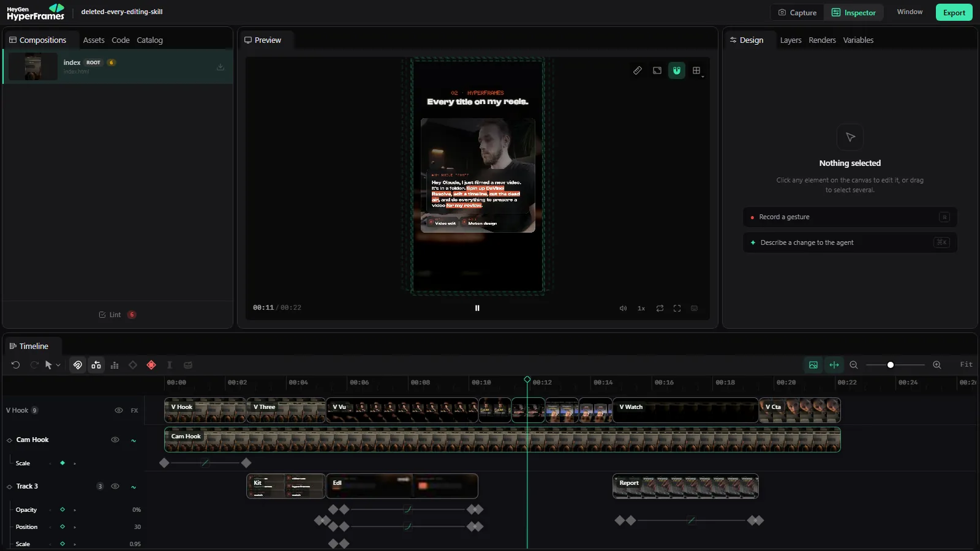This screenshot has height=551, width=980.
Task: Click Record a gesture
Action: (850, 217)
